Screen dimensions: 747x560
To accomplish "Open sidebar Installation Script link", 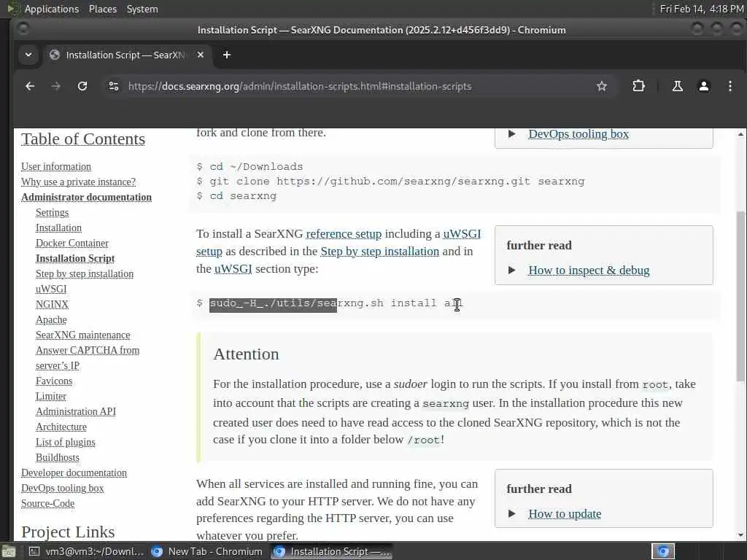I will click(75, 258).
